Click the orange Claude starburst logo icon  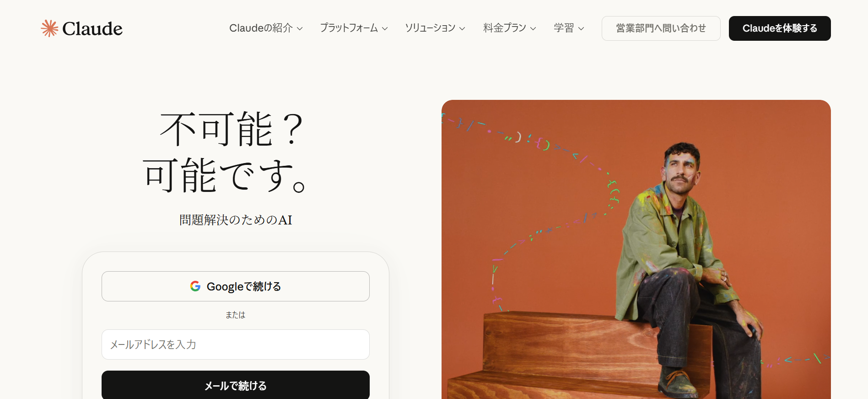coord(49,28)
